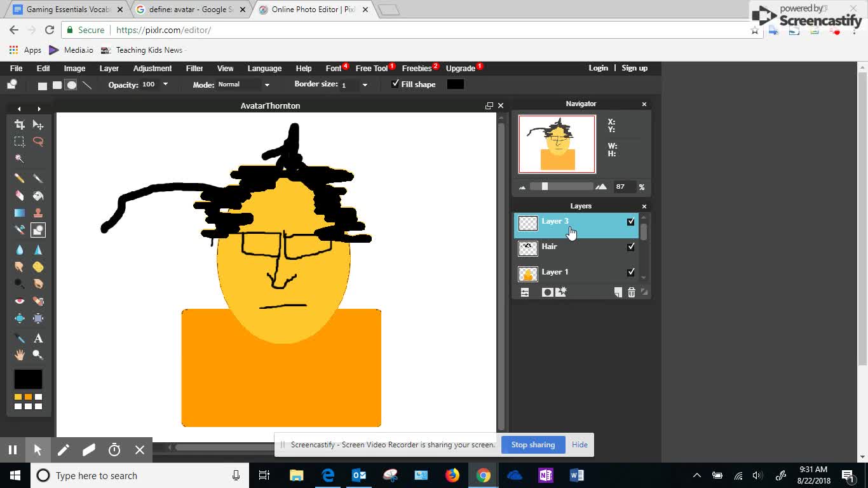Open the Opacity dropdown

[x=165, y=85]
